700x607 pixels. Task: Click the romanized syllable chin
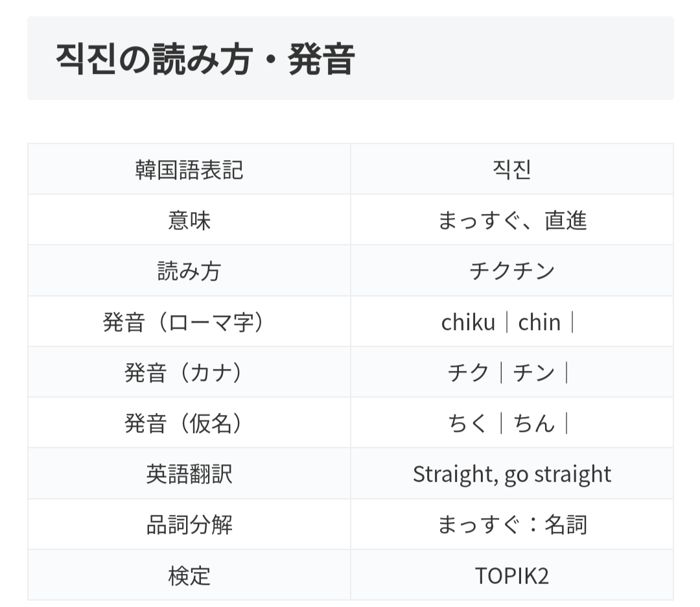click(x=539, y=322)
